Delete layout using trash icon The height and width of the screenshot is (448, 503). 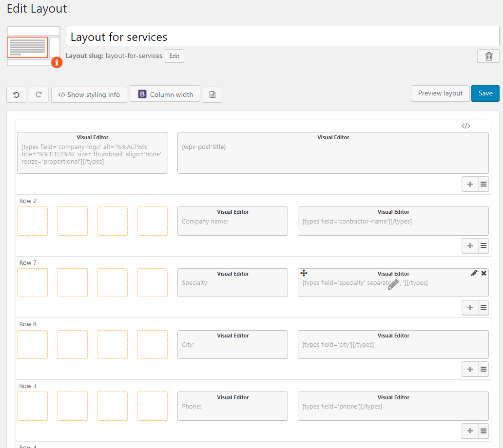tap(488, 56)
